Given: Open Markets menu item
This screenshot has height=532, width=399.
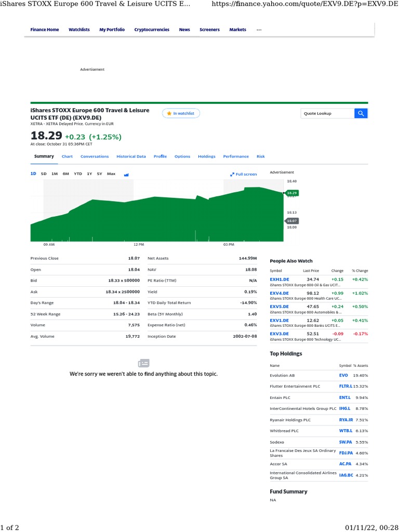Looking at the screenshot, I should pyautogui.click(x=237, y=30).
